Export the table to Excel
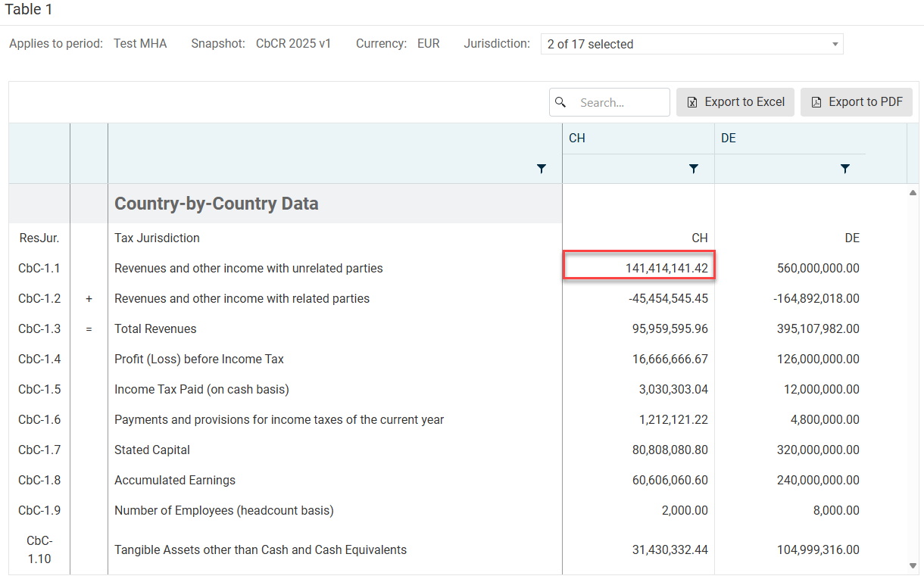 click(x=735, y=102)
